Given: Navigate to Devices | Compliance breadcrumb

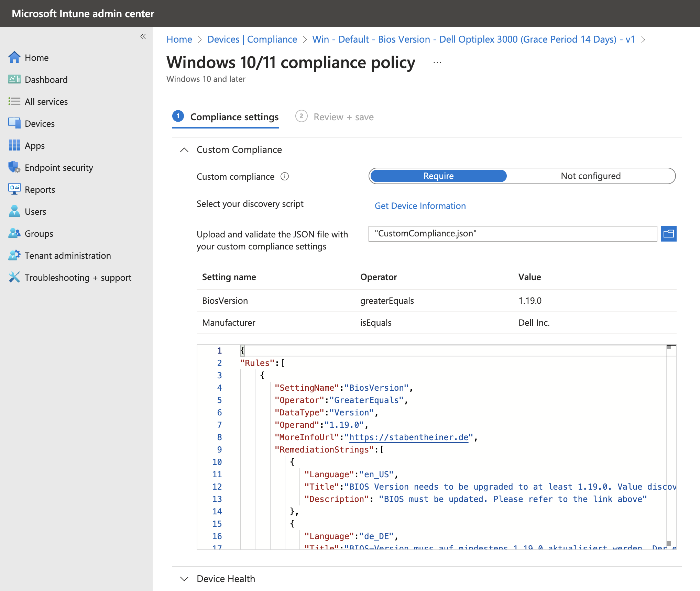Looking at the screenshot, I should point(252,39).
